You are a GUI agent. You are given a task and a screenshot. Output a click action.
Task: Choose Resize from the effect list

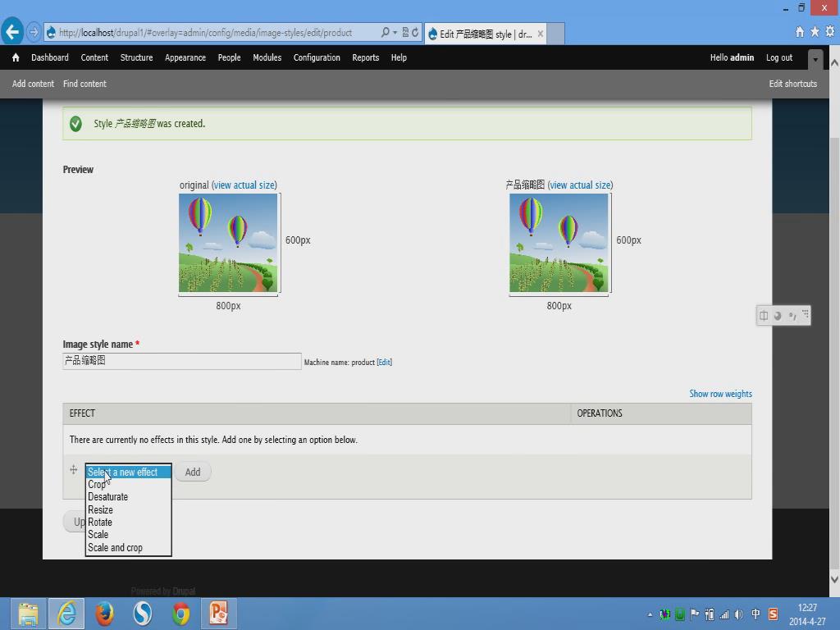(x=128, y=509)
